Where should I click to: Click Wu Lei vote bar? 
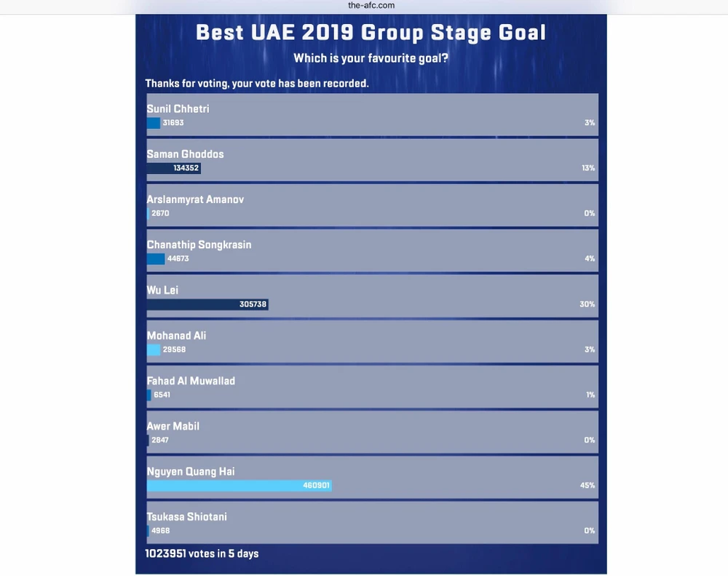pos(207,304)
